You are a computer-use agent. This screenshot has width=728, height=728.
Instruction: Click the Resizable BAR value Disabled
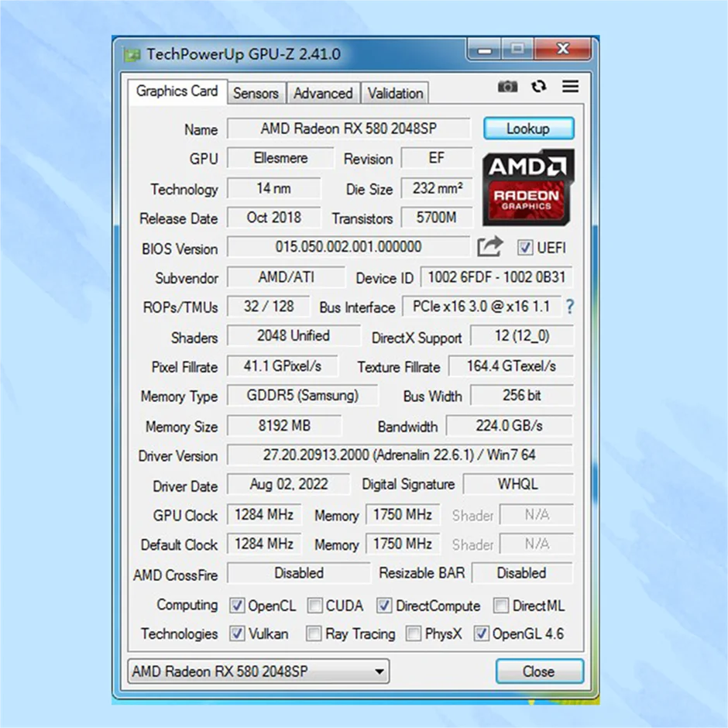point(522,573)
